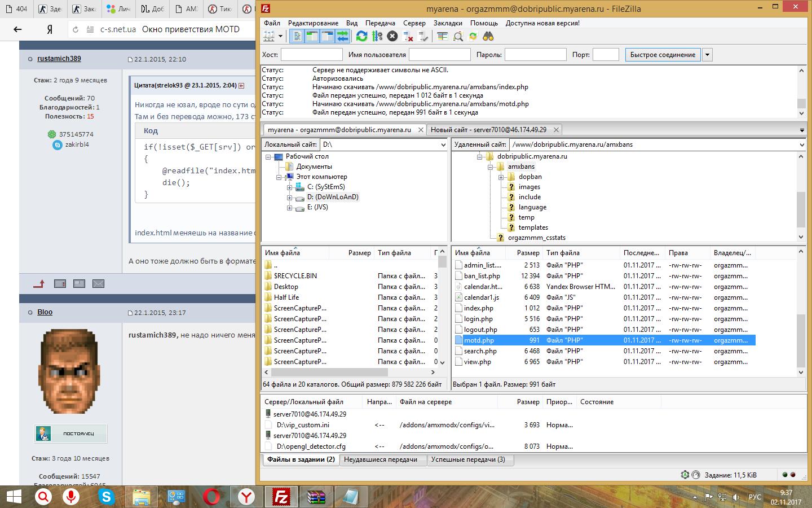Viewport: 812px width, 508px height.
Task: Switch to the server7010 connection tab
Action: pyautogui.click(x=488, y=130)
